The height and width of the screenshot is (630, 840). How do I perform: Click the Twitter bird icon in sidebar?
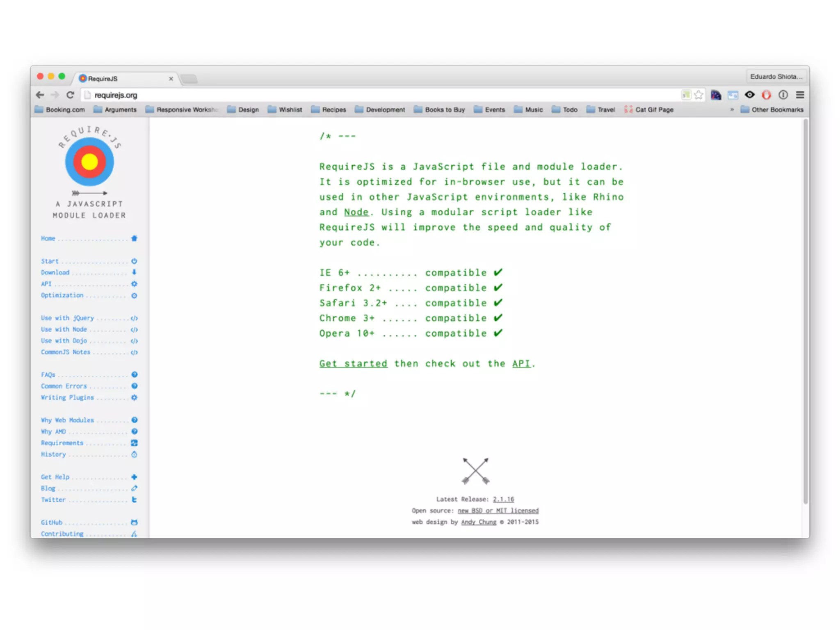134,500
